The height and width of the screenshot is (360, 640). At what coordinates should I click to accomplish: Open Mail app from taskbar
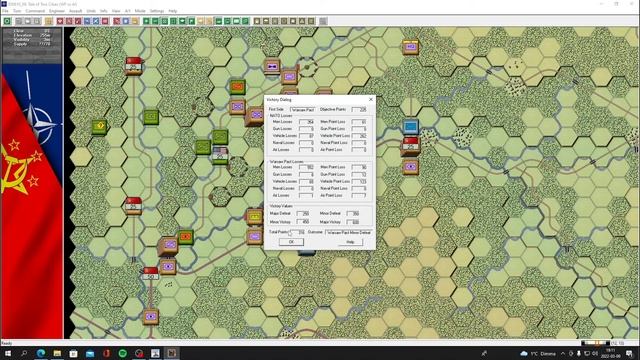click(x=90, y=353)
